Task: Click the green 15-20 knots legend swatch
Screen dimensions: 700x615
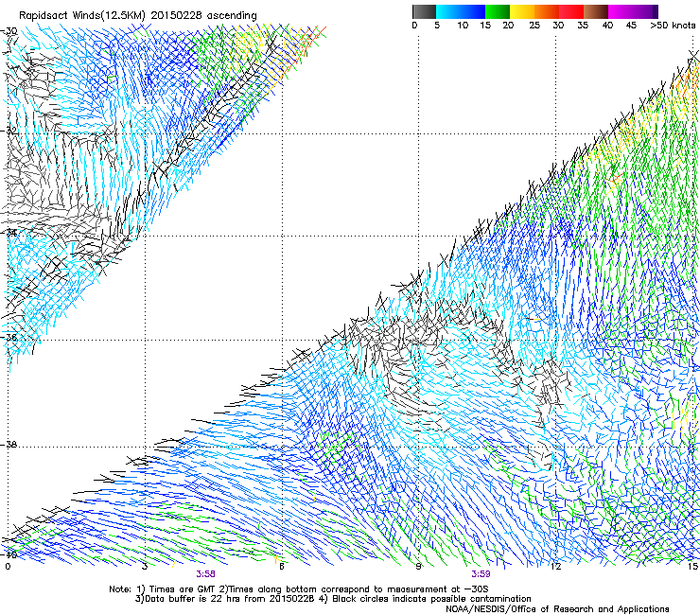Action: [498, 11]
